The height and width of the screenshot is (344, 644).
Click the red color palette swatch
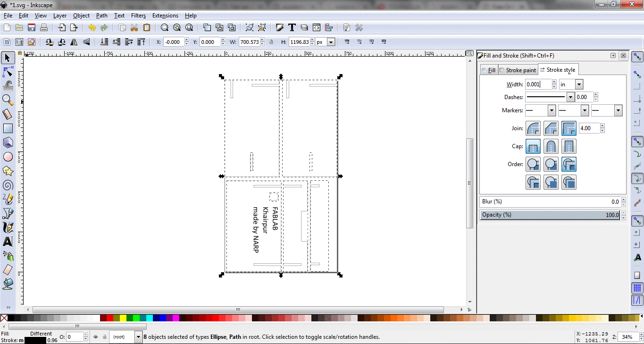(x=110, y=319)
